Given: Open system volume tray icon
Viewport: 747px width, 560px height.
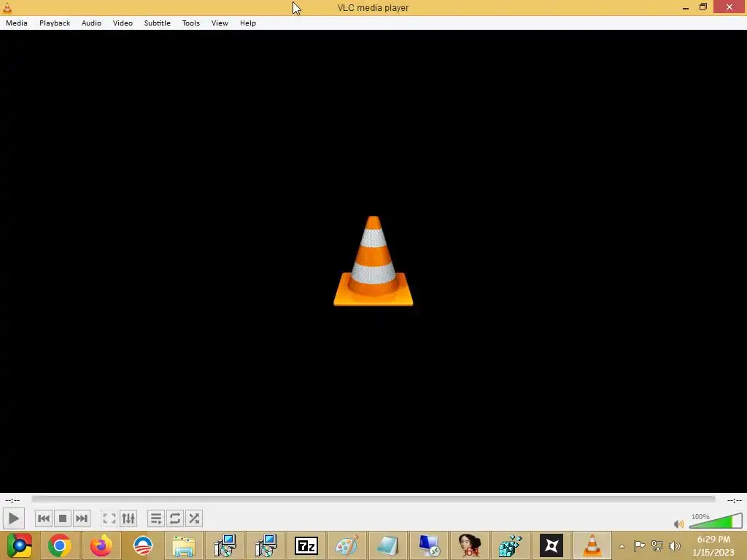Looking at the screenshot, I should [x=675, y=545].
